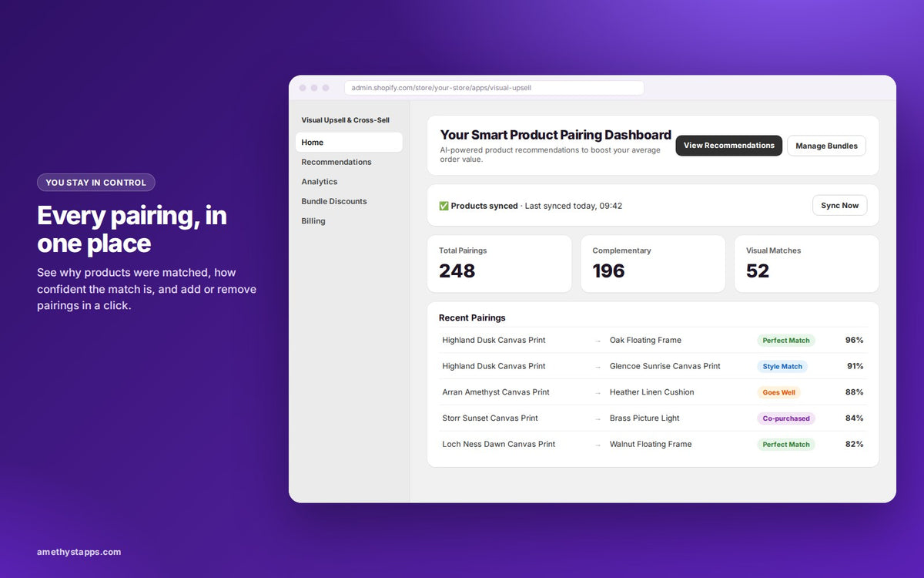Viewport: 924px width, 578px height.
Task: Click the Recent Pairings heading
Action: click(x=472, y=318)
